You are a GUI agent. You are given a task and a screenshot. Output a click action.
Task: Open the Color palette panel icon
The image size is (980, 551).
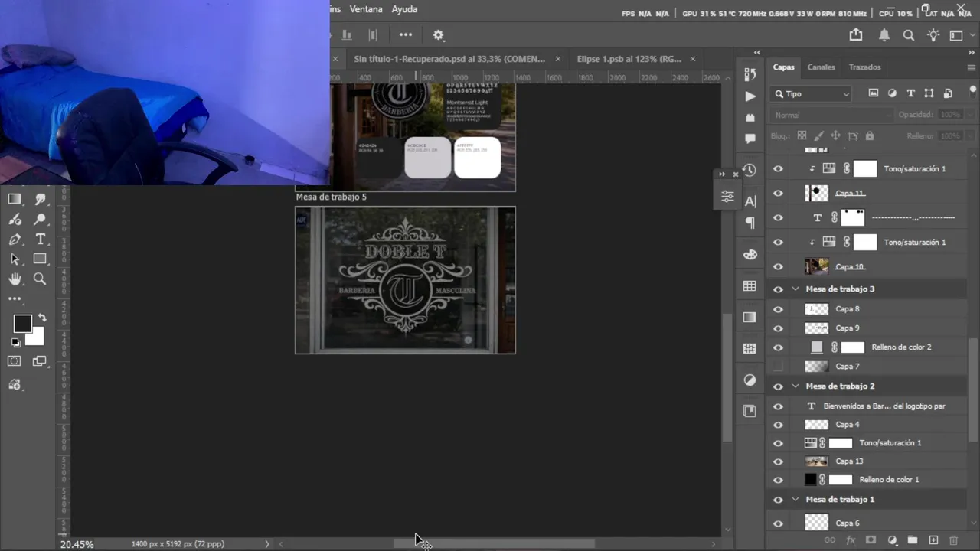750,255
